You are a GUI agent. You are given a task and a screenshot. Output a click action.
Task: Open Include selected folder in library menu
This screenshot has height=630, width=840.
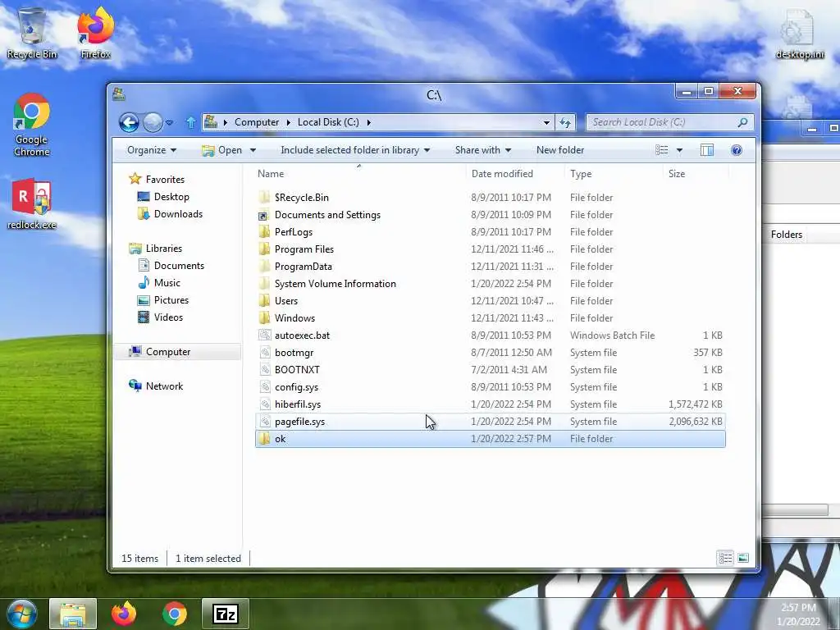(355, 150)
